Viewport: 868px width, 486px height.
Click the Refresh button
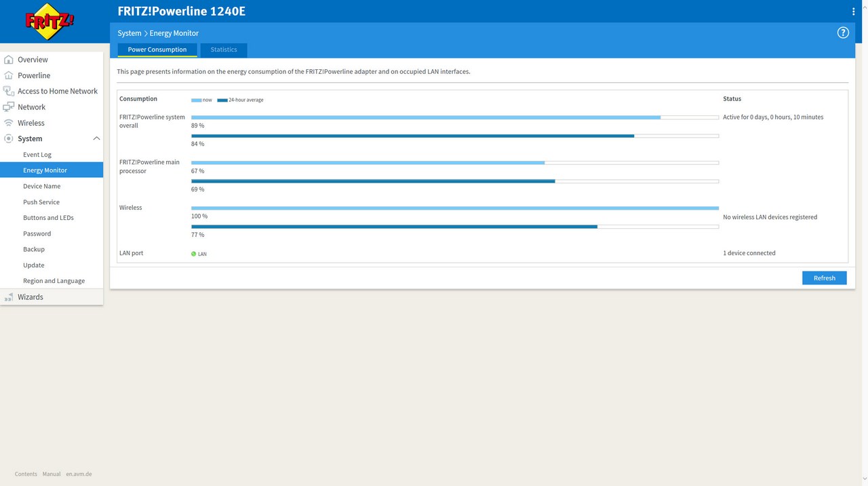(825, 278)
